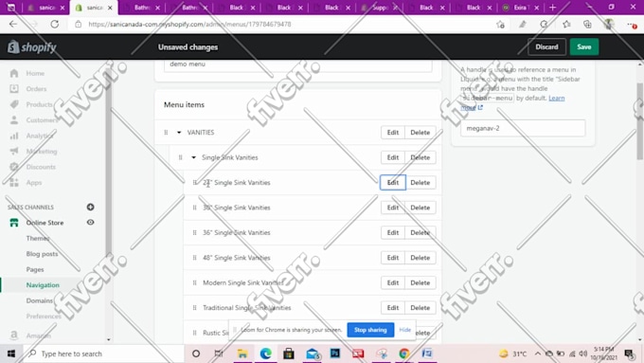Image resolution: width=644 pixels, height=363 pixels.
Task: Click the Discounts badge icon
Action: (x=14, y=167)
